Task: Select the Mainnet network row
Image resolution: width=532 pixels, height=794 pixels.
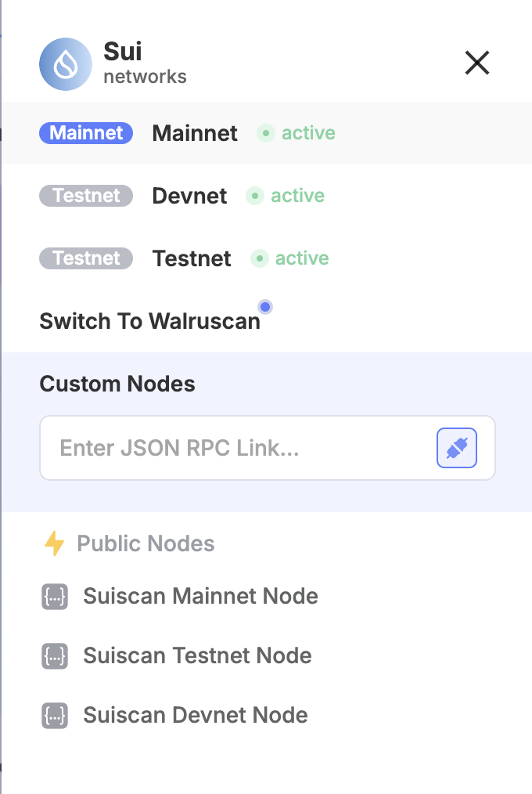Action: click(x=267, y=133)
